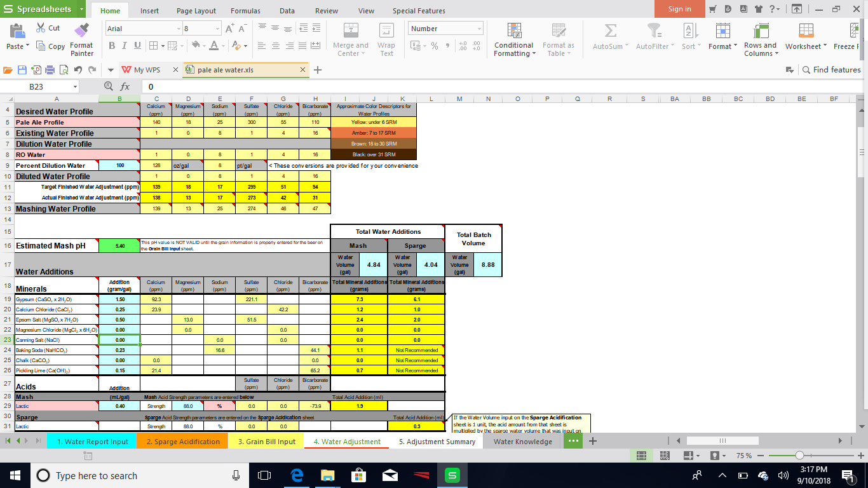Close the pale ale water.xls tab
Viewport: 868px width, 488px height.
pos(302,70)
